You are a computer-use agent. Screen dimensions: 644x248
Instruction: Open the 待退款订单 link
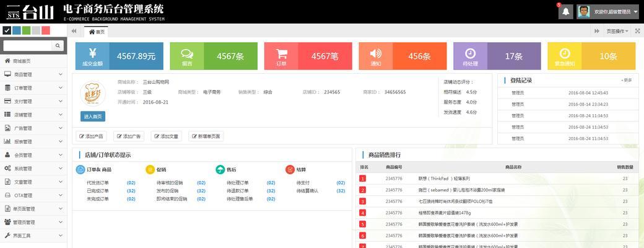(238, 191)
